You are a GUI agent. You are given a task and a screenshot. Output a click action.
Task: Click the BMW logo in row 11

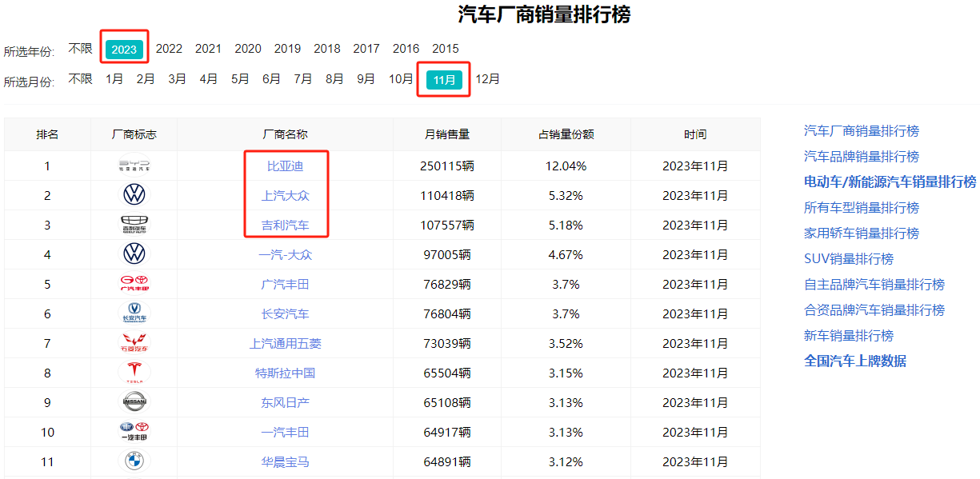tap(134, 461)
